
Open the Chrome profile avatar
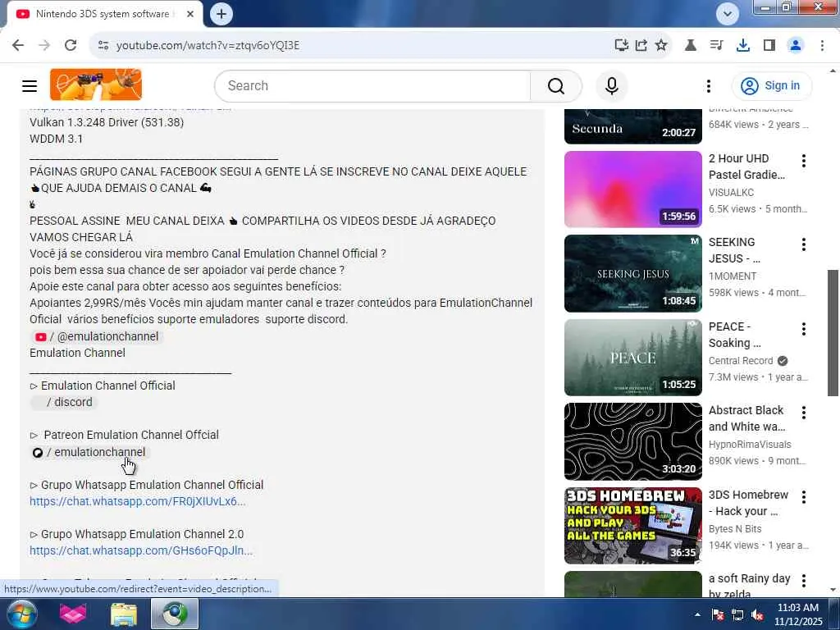(796, 46)
